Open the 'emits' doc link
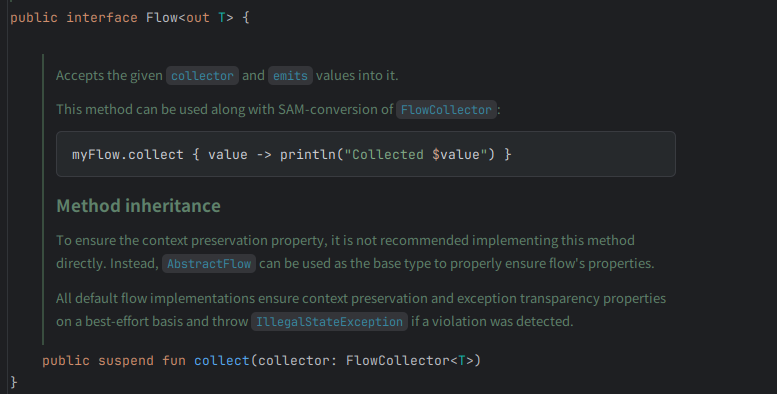Viewport: 777px width, 394px height. tap(290, 75)
